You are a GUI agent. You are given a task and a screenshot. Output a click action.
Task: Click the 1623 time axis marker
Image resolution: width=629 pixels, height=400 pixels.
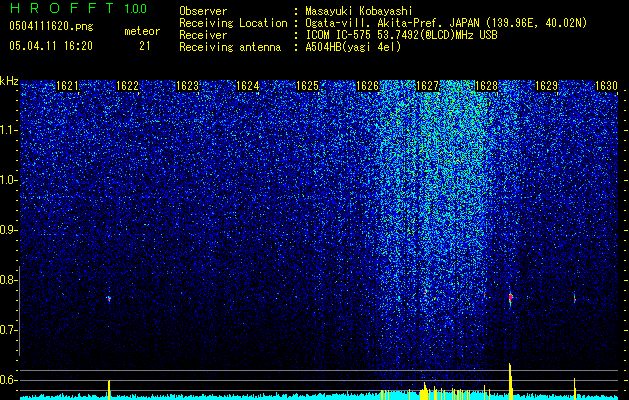(187, 86)
